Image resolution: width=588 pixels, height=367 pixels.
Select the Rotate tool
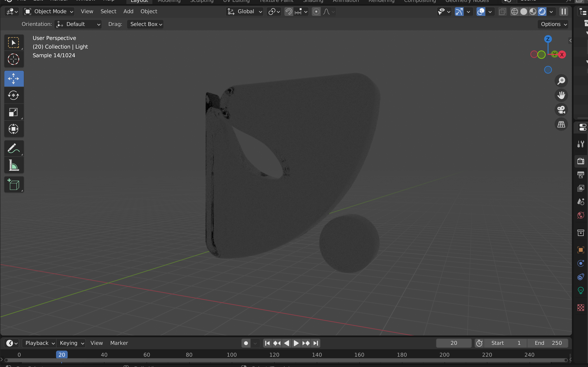[14, 95]
